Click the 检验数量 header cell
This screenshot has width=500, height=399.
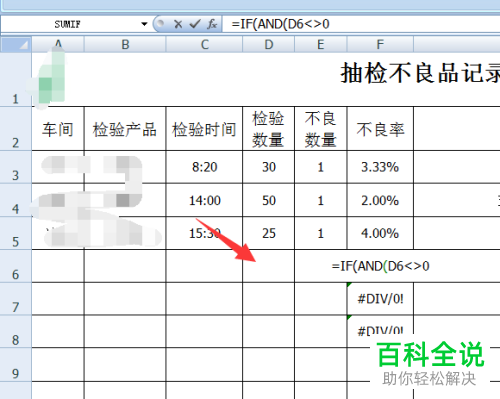269,129
